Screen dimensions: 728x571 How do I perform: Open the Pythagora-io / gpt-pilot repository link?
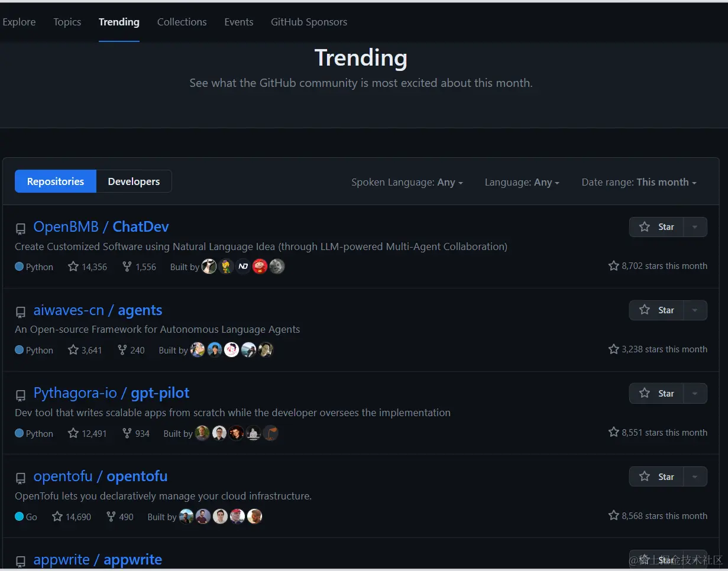pos(111,394)
